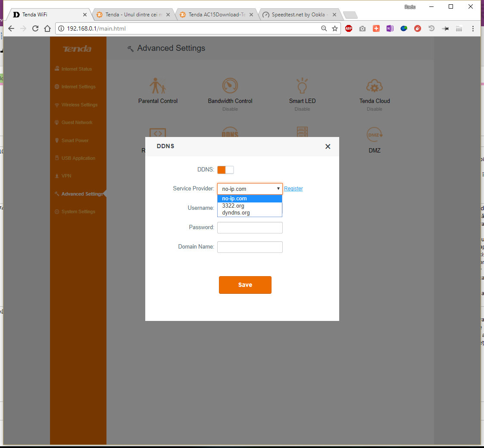The width and height of the screenshot is (484, 448).
Task: Open USB Application in the sidebar
Action: point(75,158)
